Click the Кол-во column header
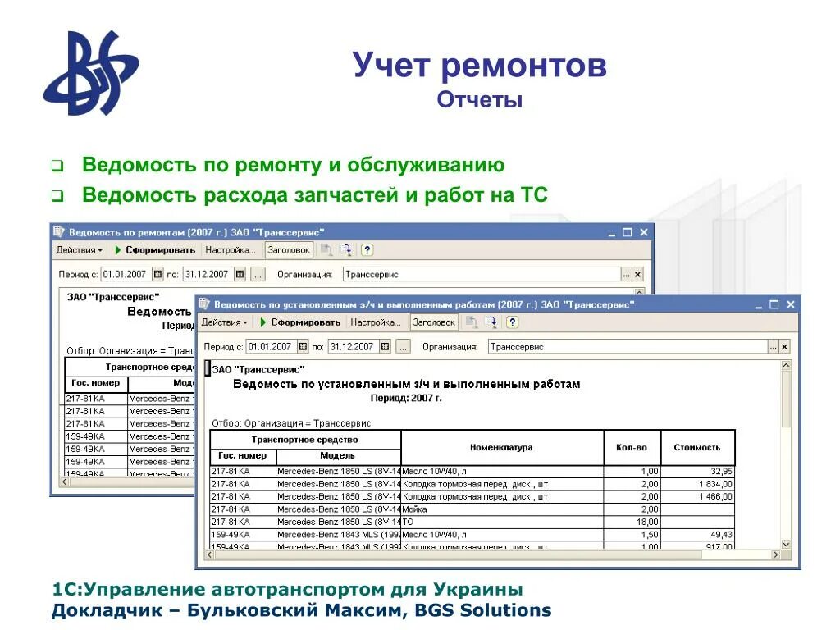The image size is (840, 630). coord(632,447)
